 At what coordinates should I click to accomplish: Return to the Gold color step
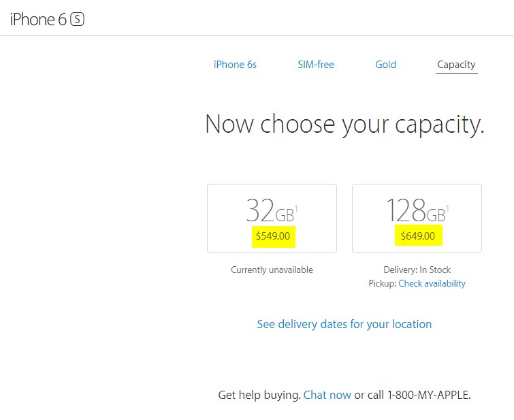click(x=385, y=65)
